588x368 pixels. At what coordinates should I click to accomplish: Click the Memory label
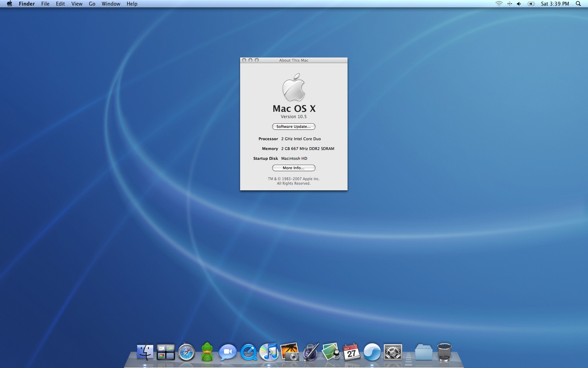click(270, 149)
